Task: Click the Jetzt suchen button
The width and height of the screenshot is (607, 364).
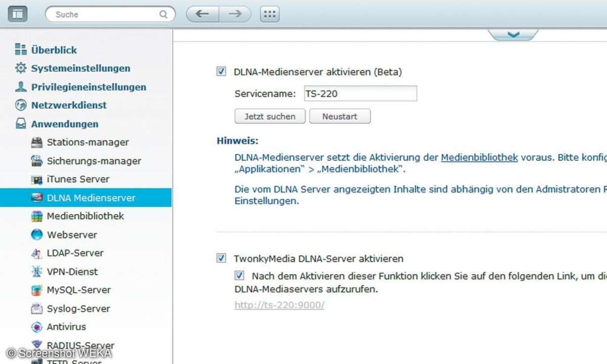Action: [270, 116]
